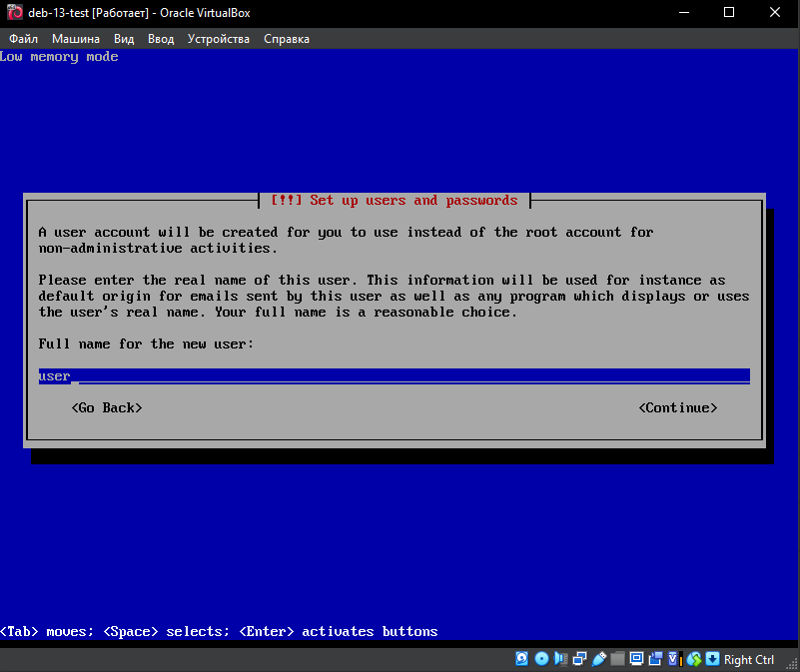The image size is (800, 672).
Task: Click the hard disk activity icon
Action: pyautogui.click(x=522, y=659)
